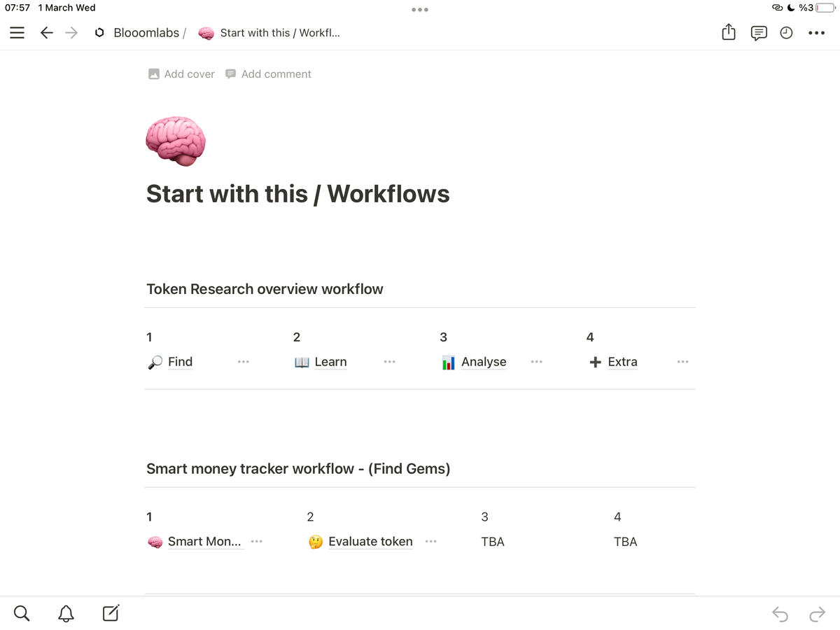Open notifications bell icon
The height and width of the screenshot is (630, 840).
(x=66, y=614)
